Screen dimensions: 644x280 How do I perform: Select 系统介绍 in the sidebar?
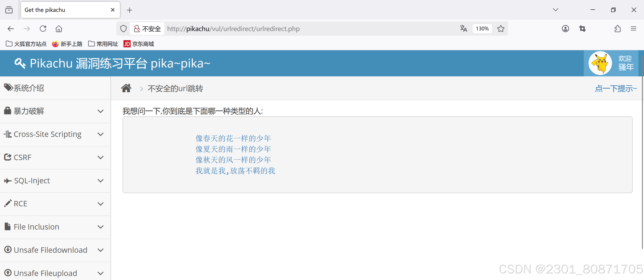pos(29,88)
